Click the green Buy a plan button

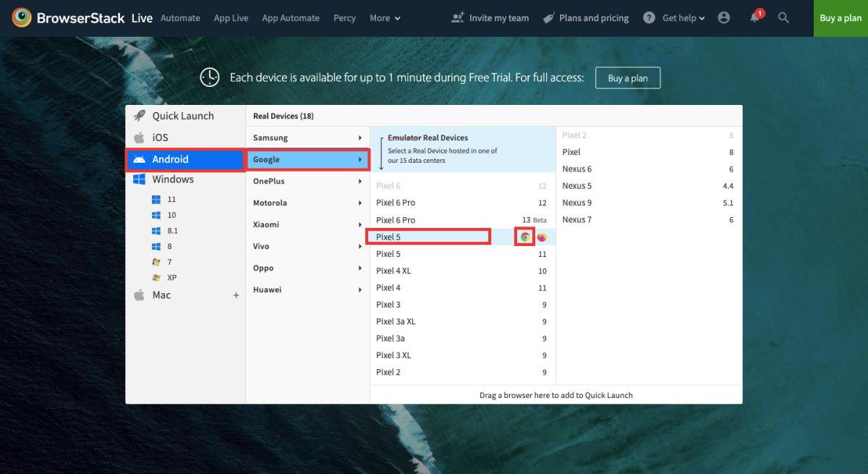(x=841, y=18)
